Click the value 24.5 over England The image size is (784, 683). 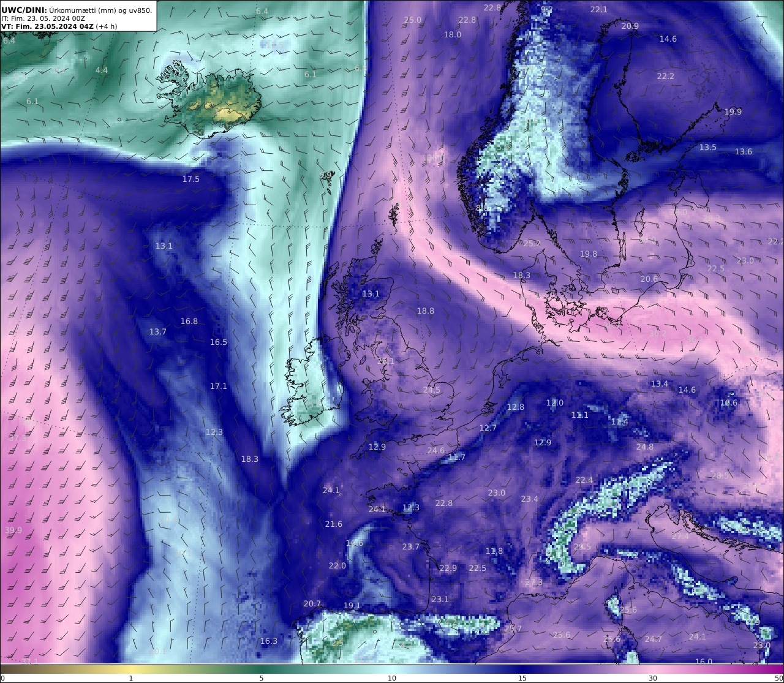click(x=432, y=390)
